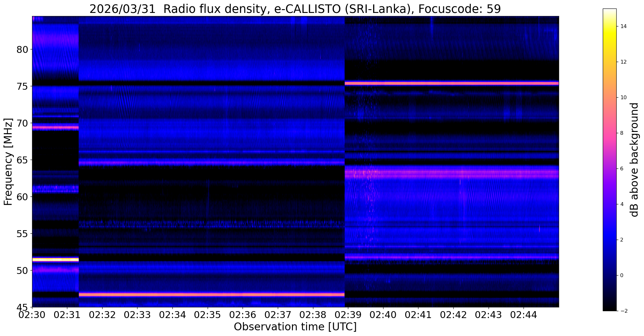644x336 pixels.
Task: Click the pink line near 69.4 MHz before 02:31
Action: click(x=55, y=128)
